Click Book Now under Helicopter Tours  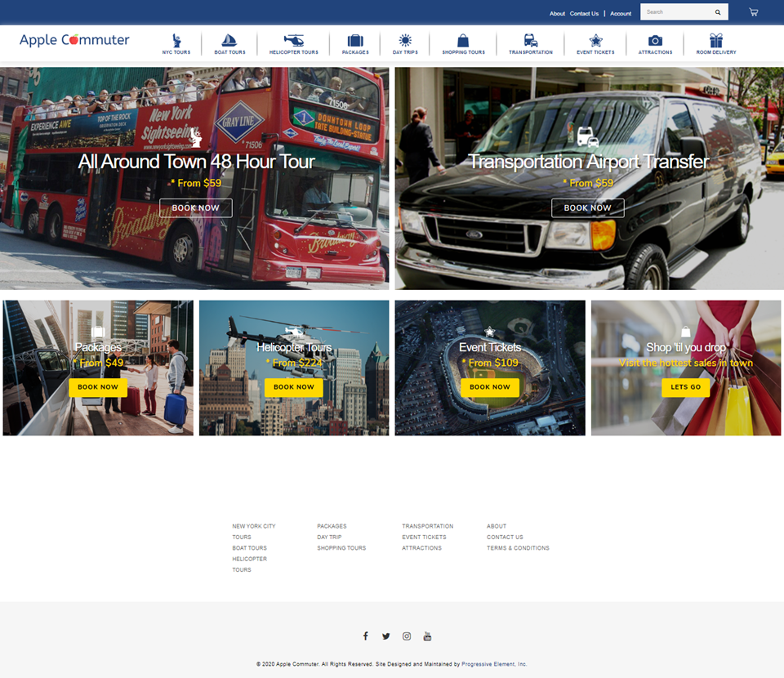[x=294, y=387]
